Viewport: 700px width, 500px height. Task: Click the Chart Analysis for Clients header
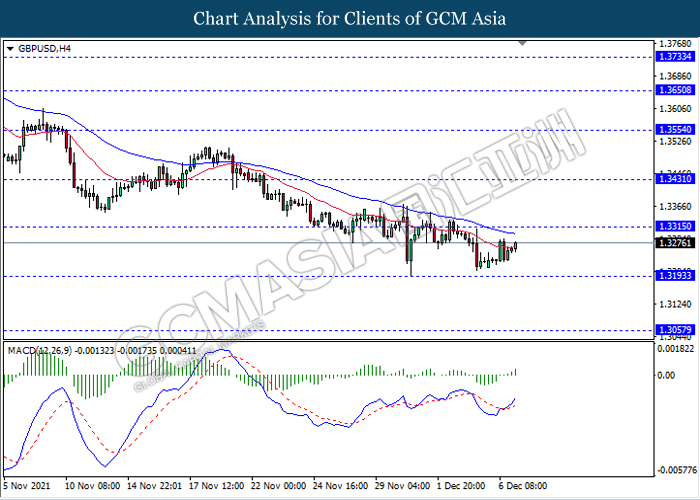click(350, 18)
